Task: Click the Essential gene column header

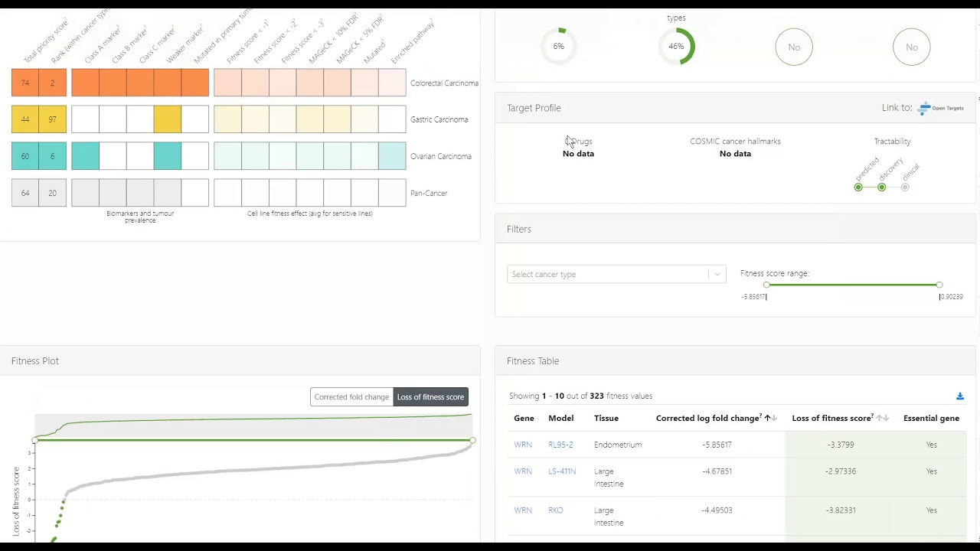Action: (931, 419)
